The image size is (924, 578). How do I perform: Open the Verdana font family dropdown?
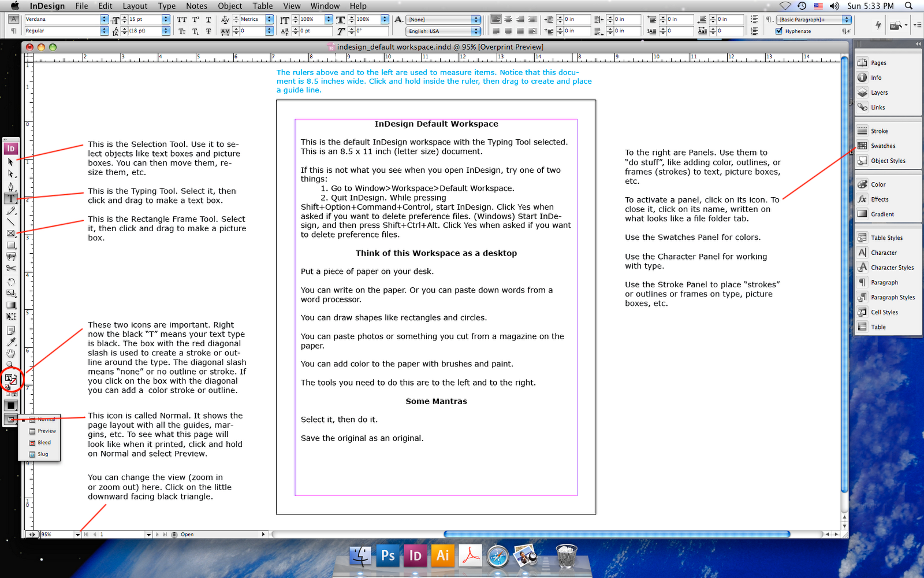click(105, 19)
